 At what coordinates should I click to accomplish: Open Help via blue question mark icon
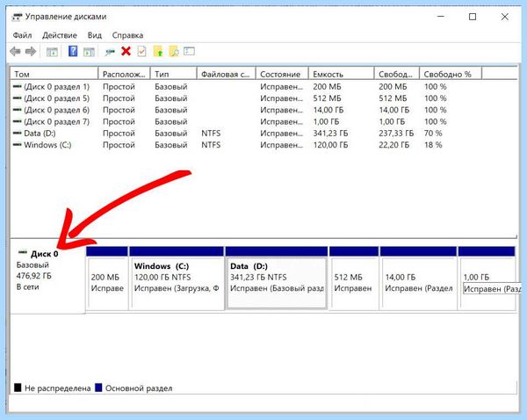point(73,52)
